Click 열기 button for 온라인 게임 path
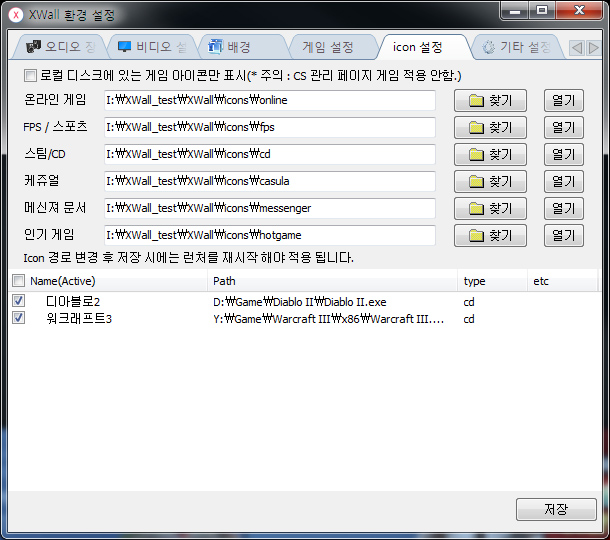The image size is (610, 540). click(564, 101)
